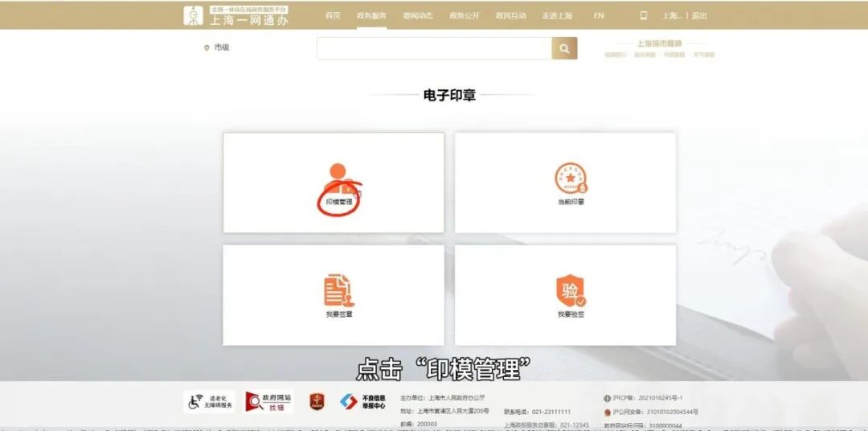Click the 我要验签 label text
This screenshot has width=868, height=431.
coord(571,314)
